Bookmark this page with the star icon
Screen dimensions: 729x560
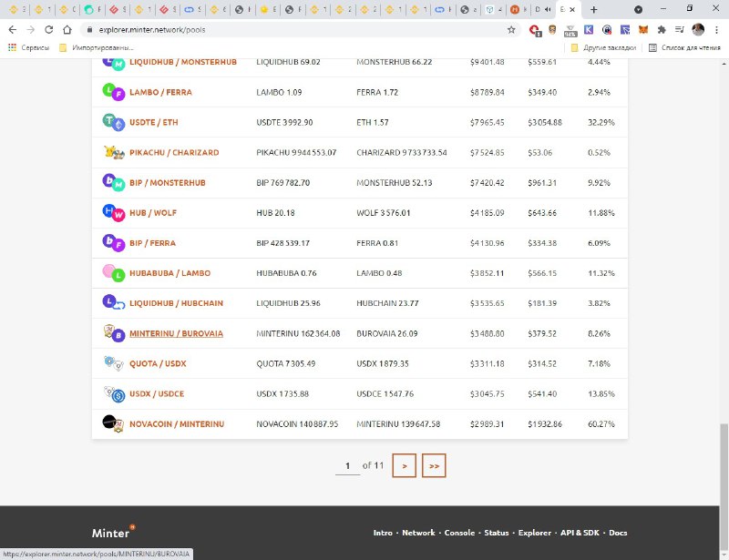click(511, 29)
